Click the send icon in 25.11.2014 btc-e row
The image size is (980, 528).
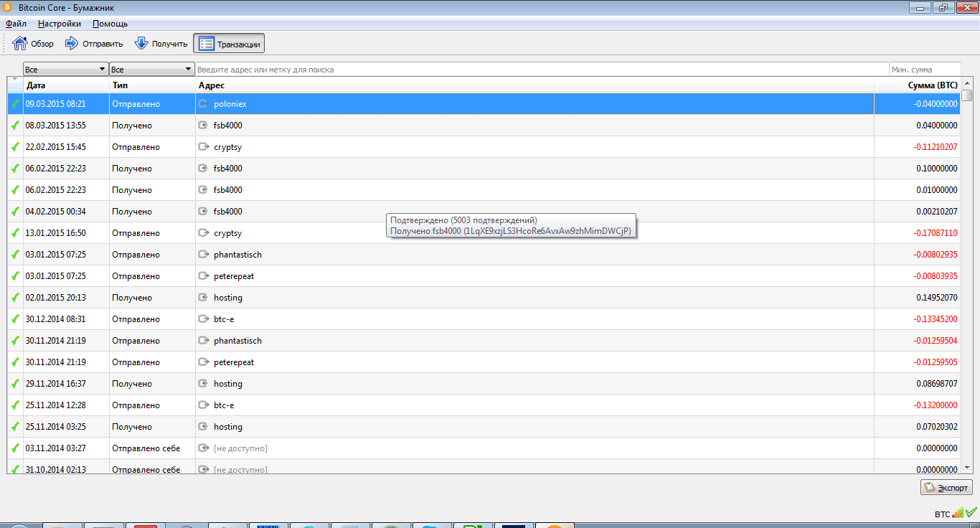203,405
